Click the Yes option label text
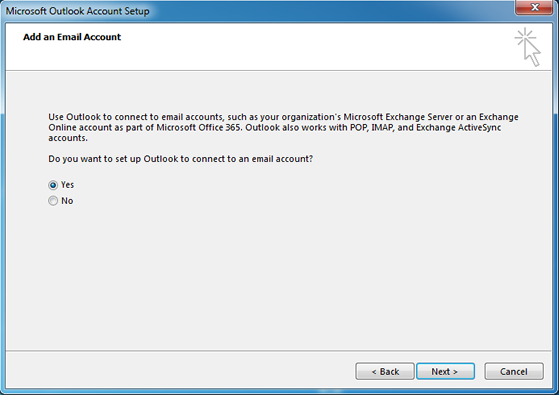 click(68, 185)
